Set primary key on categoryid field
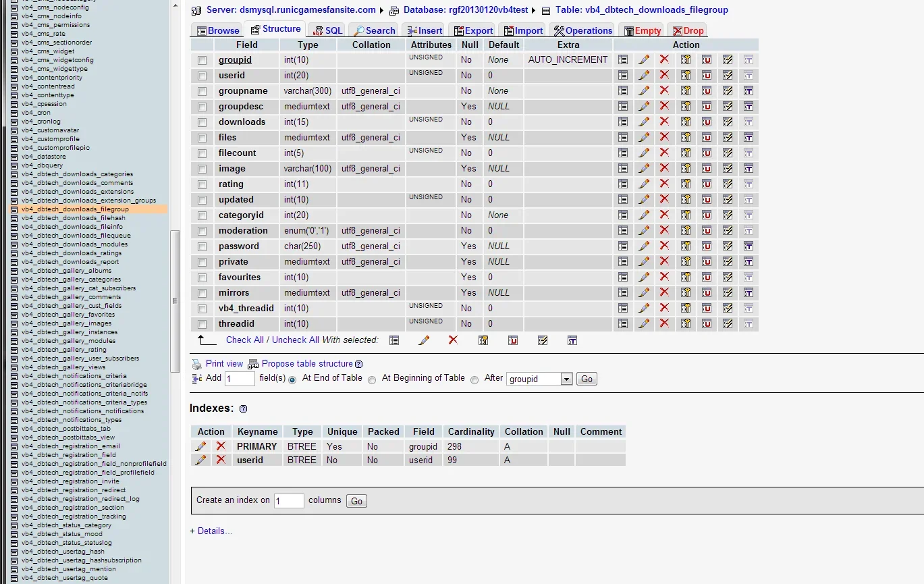Viewport: 924px width, 584px height. point(686,215)
